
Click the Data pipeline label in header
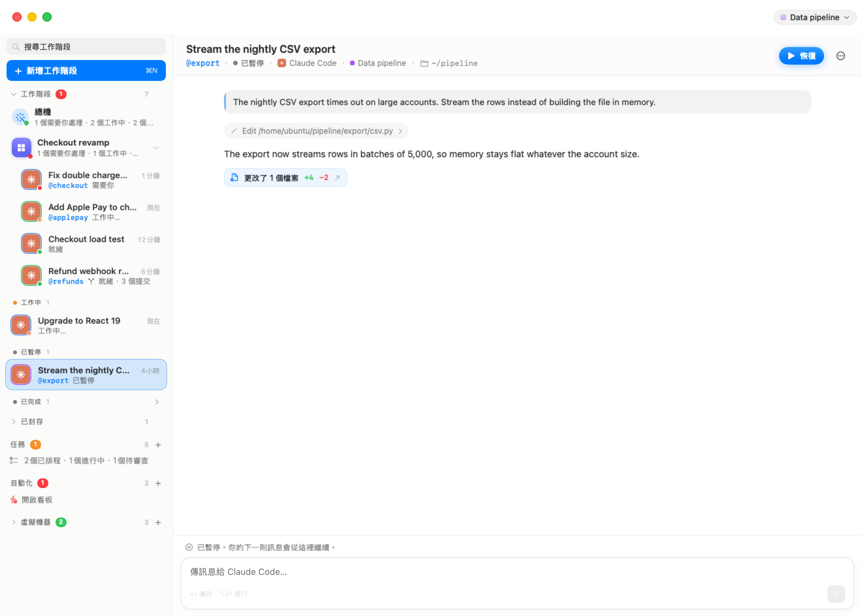pyautogui.click(x=381, y=63)
